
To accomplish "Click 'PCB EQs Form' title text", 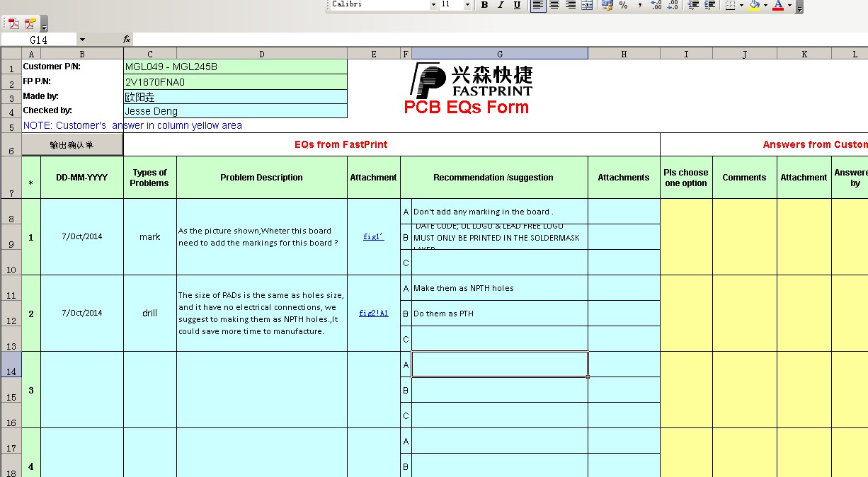I will click(467, 108).
